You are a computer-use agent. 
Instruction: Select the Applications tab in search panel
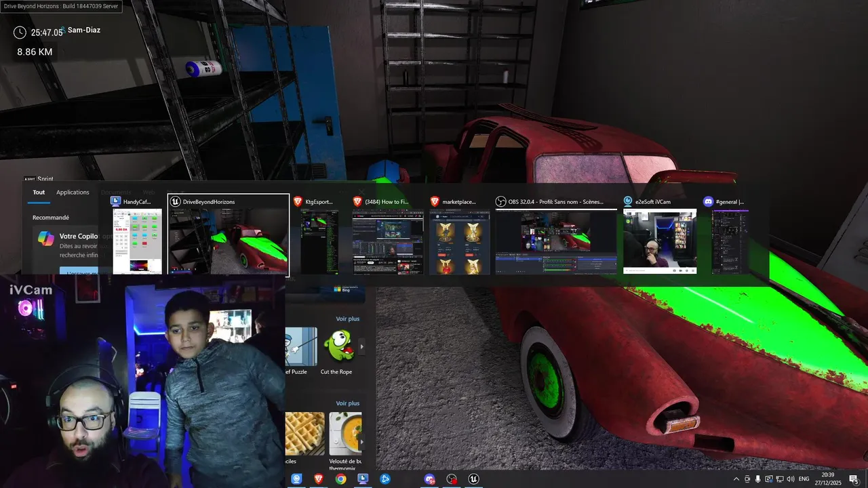(x=73, y=192)
